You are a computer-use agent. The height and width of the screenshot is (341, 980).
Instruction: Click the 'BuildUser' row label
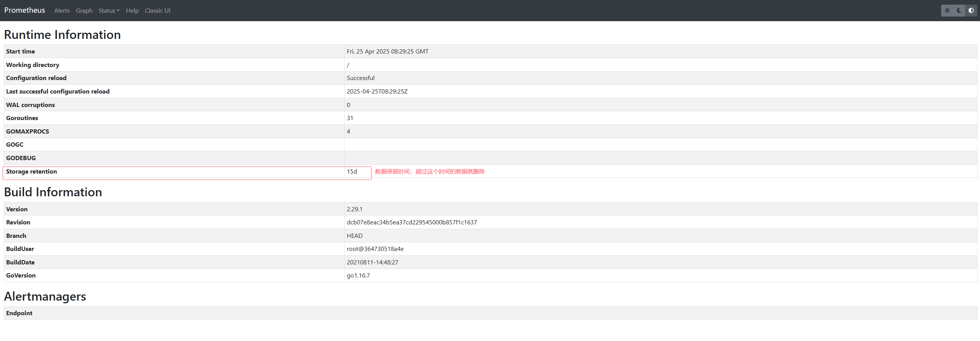tap(20, 249)
